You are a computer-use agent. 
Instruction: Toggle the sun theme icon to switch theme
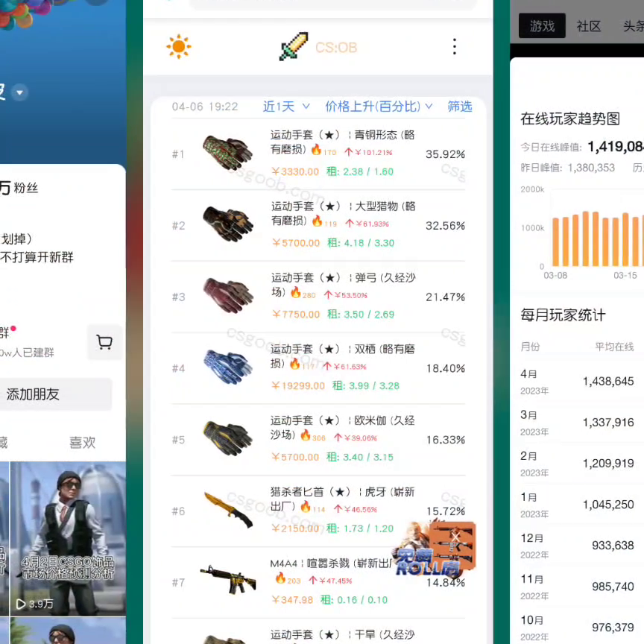coord(178,45)
